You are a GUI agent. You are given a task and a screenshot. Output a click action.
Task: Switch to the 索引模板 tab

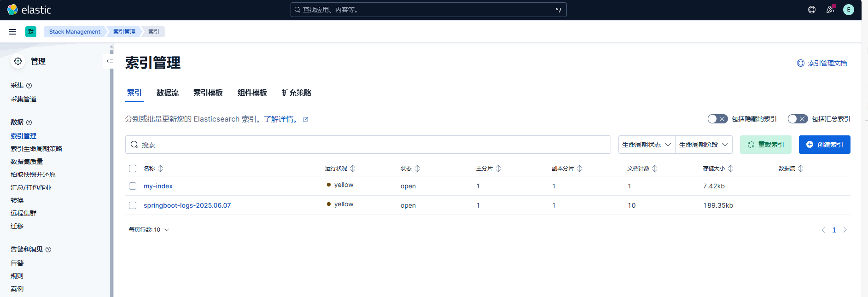208,93
